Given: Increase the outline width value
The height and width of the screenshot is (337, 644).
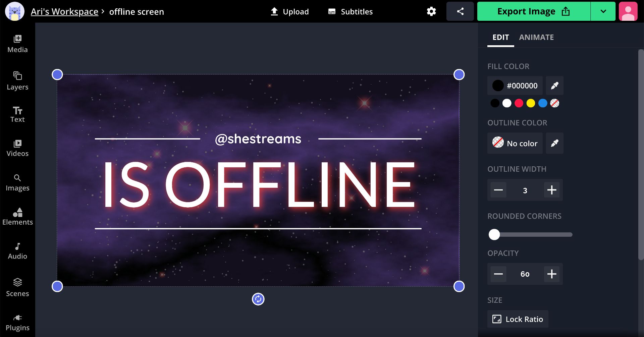Looking at the screenshot, I should 551,190.
